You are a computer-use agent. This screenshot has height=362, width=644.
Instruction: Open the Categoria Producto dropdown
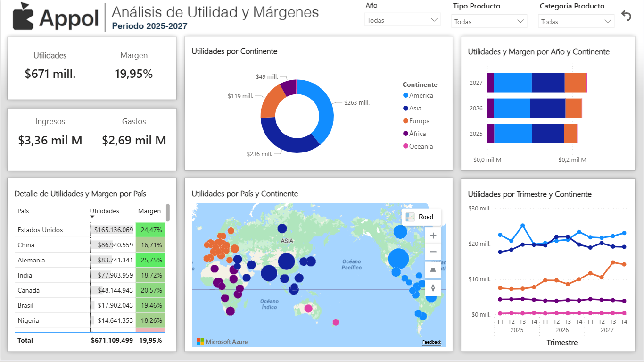[576, 21]
